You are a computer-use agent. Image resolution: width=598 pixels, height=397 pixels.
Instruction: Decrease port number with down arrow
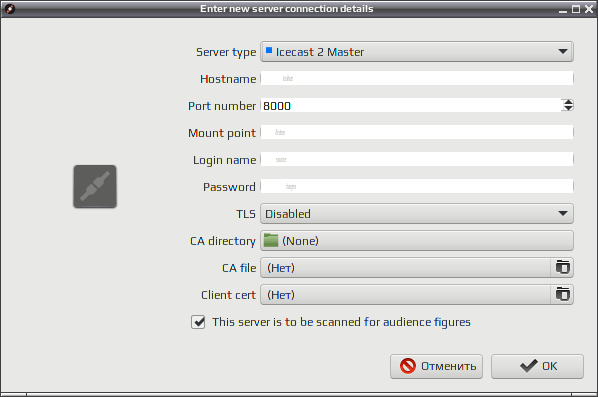(568, 109)
